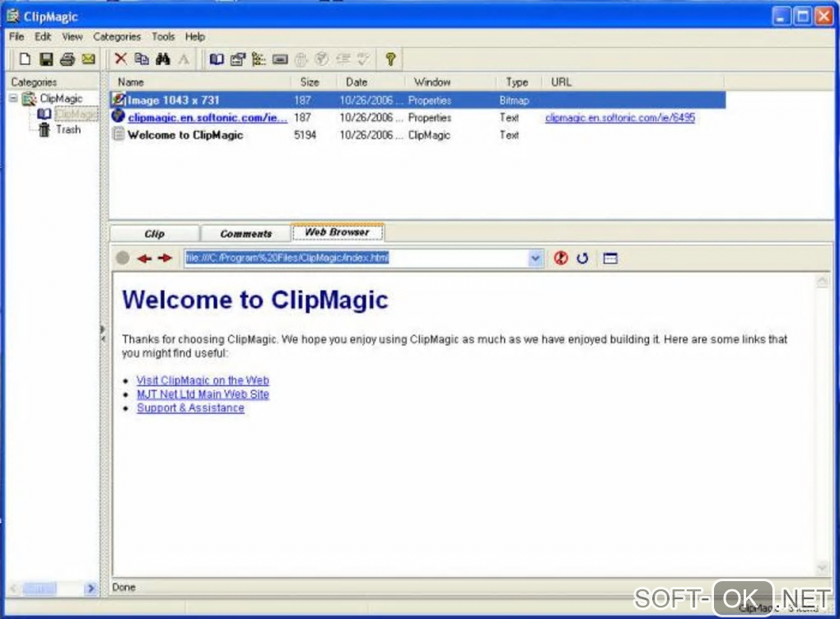
Task: Go back with the red left arrow
Action: coord(144,258)
